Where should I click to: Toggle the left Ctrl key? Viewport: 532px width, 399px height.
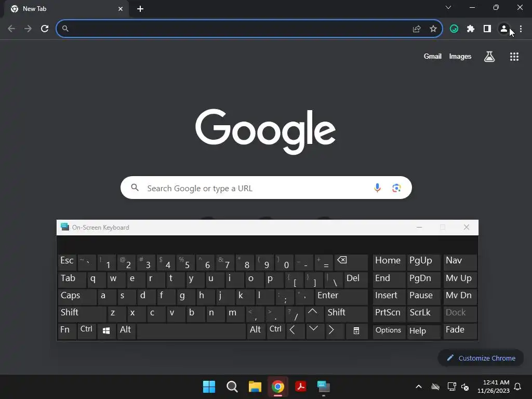coord(87,331)
